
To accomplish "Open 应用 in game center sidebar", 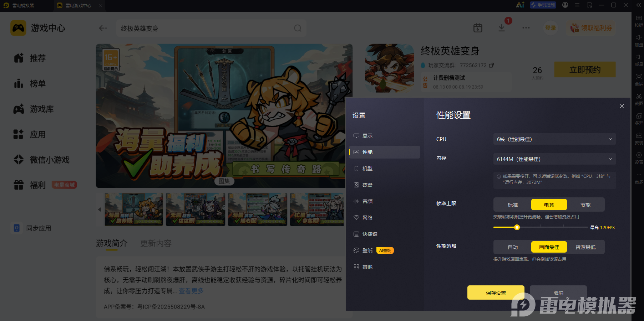I will (x=30, y=134).
